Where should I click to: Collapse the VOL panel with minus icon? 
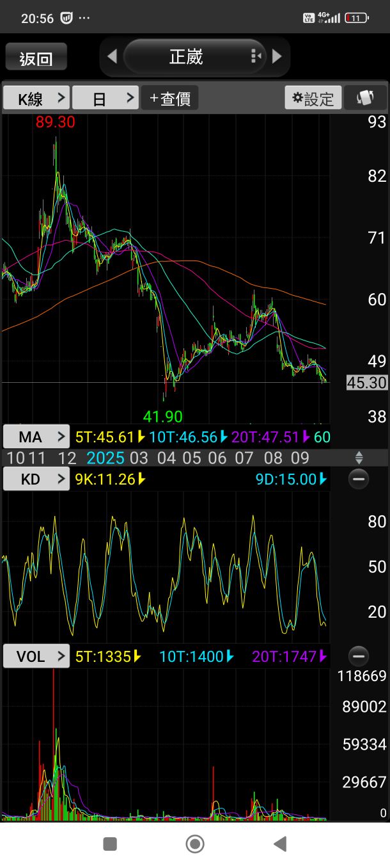(359, 656)
